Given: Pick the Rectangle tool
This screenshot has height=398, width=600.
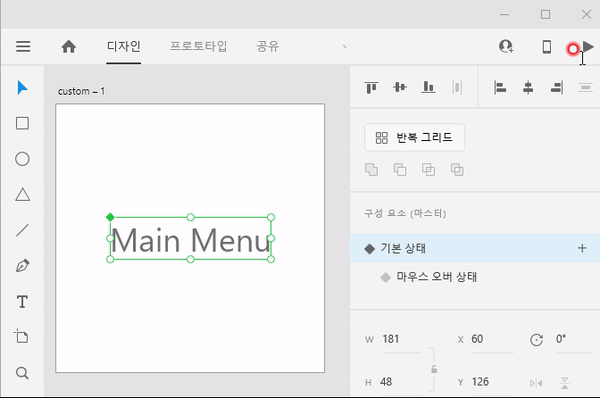Looking at the screenshot, I should click(x=22, y=123).
